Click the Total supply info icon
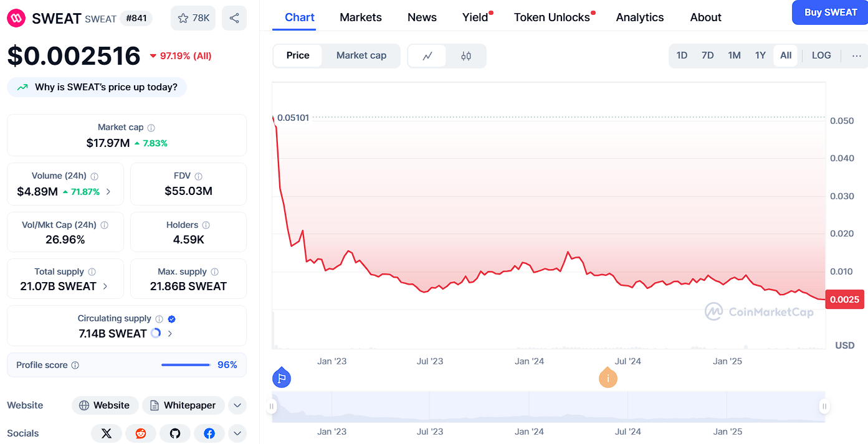Image resolution: width=868 pixels, height=444 pixels. point(92,272)
